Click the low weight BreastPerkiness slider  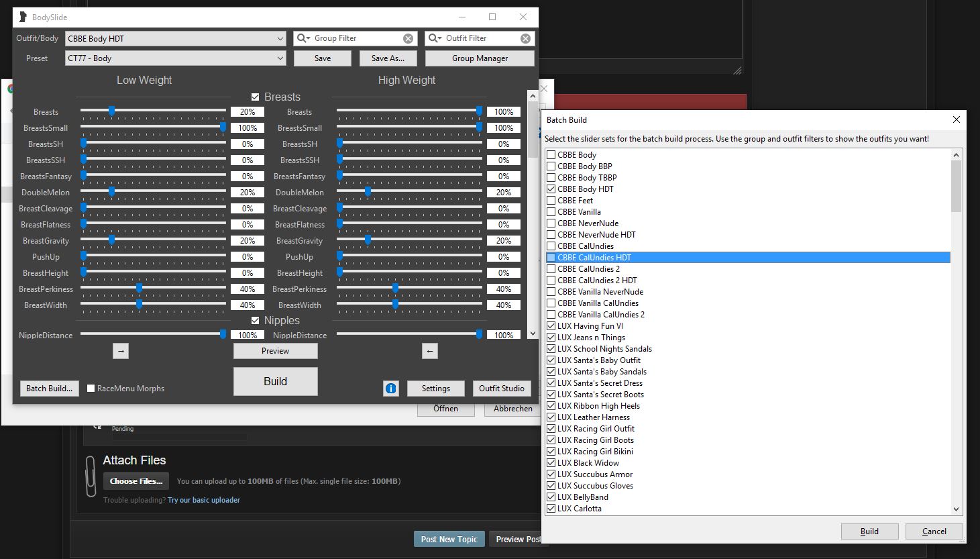click(x=153, y=289)
